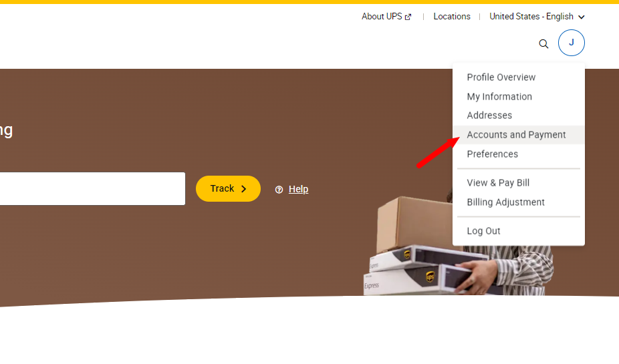Click Log Out in the menu
This screenshot has height=364, width=619.
pos(483,231)
